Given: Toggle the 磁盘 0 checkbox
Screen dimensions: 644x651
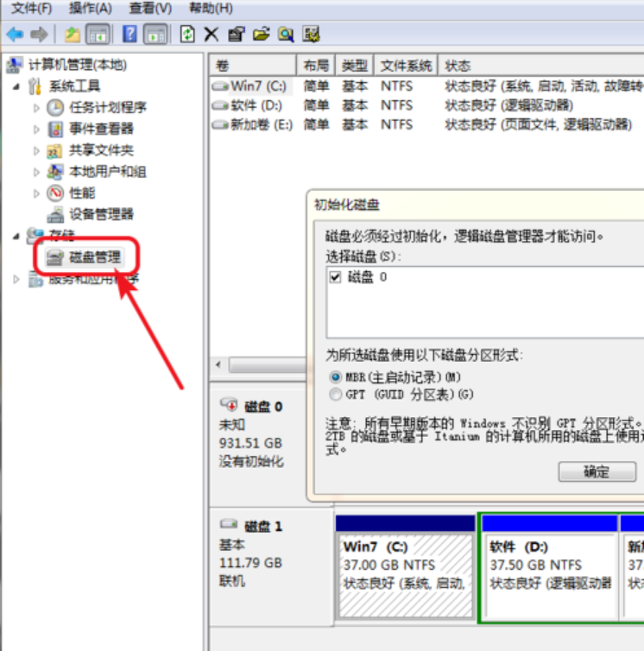Looking at the screenshot, I should click(336, 277).
